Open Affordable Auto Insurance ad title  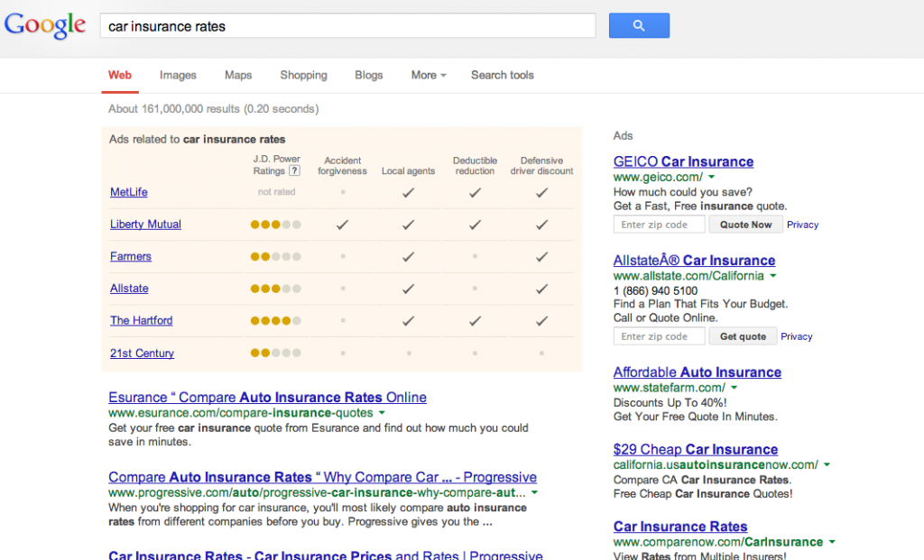point(698,372)
